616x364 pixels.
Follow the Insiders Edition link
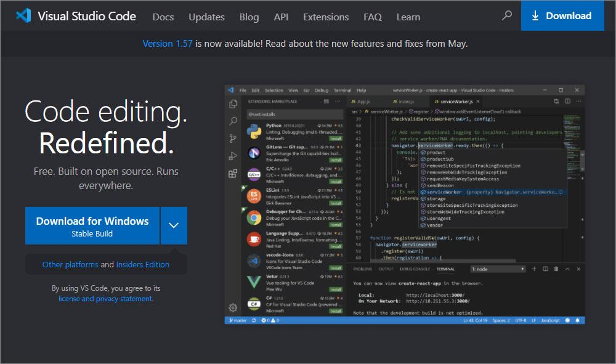tap(143, 264)
